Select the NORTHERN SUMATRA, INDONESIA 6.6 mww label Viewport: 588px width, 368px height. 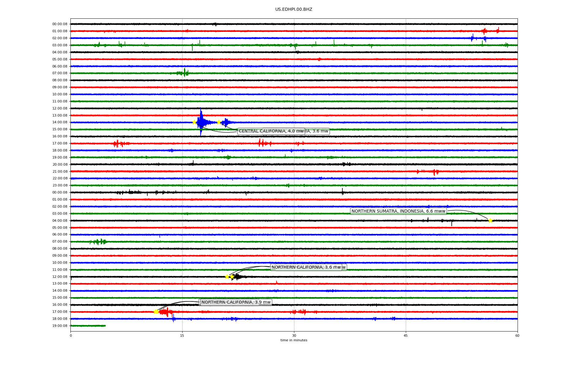click(398, 211)
